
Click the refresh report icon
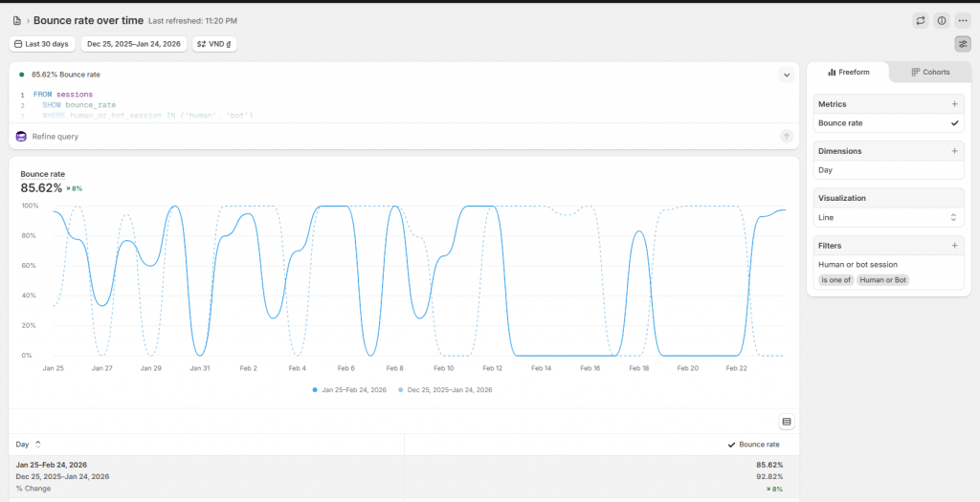tap(920, 21)
